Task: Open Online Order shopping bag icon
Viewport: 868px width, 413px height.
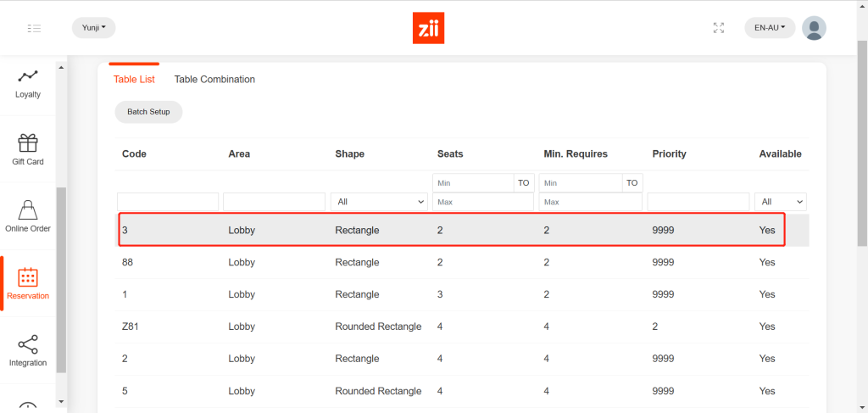Action: coord(28,210)
